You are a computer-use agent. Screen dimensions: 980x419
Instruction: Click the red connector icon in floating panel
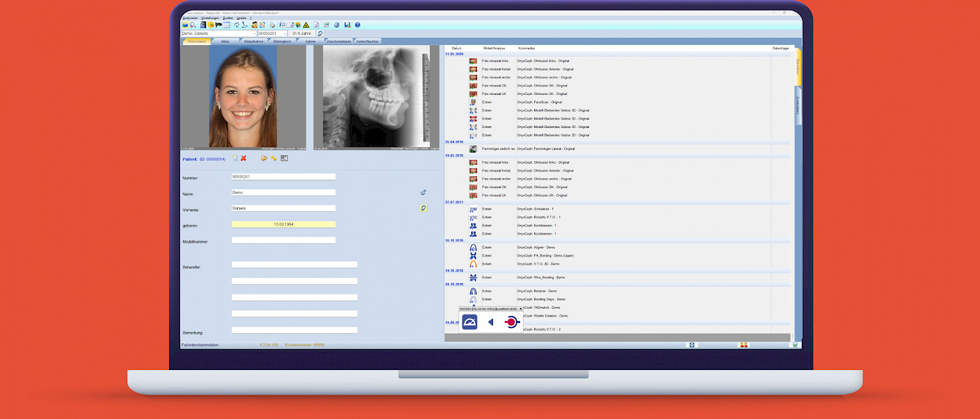[x=511, y=322]
